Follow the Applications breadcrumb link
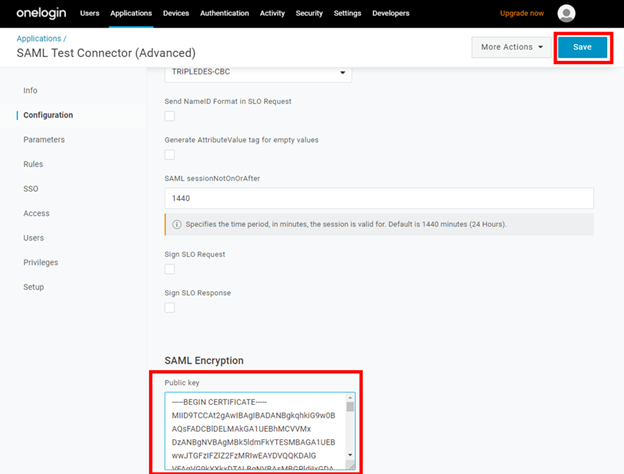The image size is (624, 474). point(41,38)
